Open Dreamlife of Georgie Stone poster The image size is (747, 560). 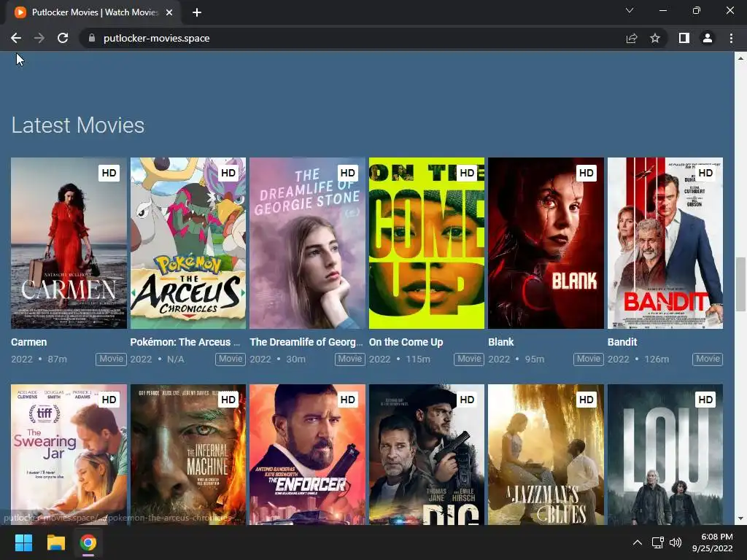[307, 243]
